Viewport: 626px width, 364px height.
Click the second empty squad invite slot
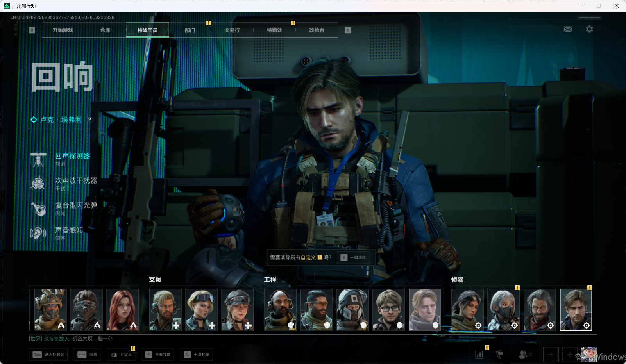coord(570,355)
